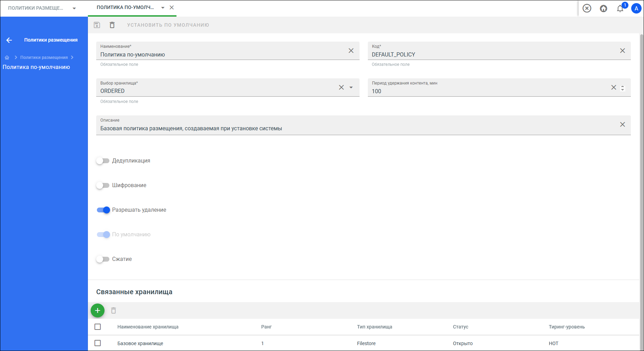Screen dimensions: 644x351
Task: Check the select-all storages header checkbox
Action: (x=98, y=327)
